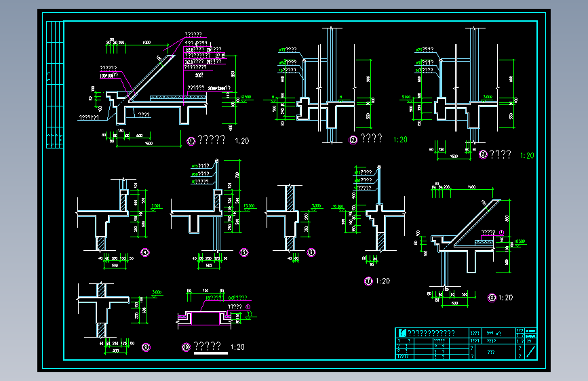Select the 1:20 scale text beside detail 7
Screen dimensions: 588x381
point(383,281)
